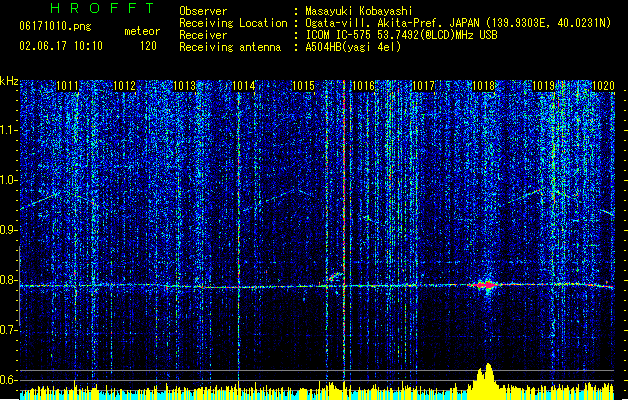Click the meteor count value 120
Image resolution: width=629 pixels, height=400 pixels.
(x=148, y=46)
